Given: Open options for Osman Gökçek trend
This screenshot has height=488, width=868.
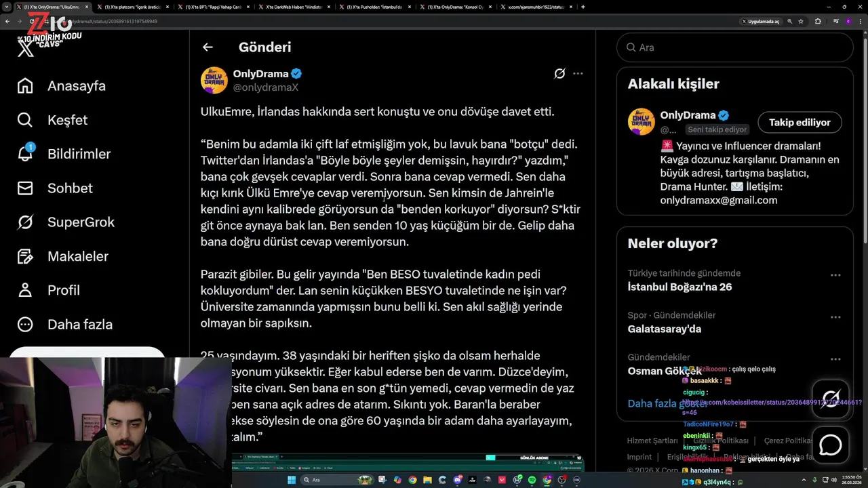Looking at the screenshot, I should click(835, 359).
